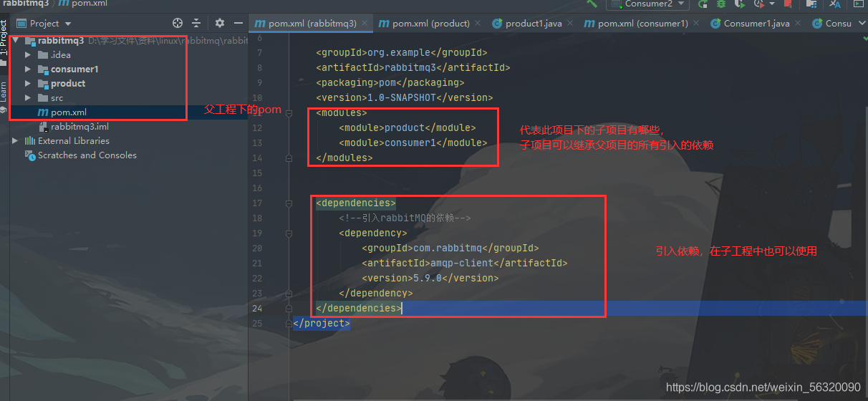
Task: Expand the consumer1 module
Action: click(x=28, y=69)
